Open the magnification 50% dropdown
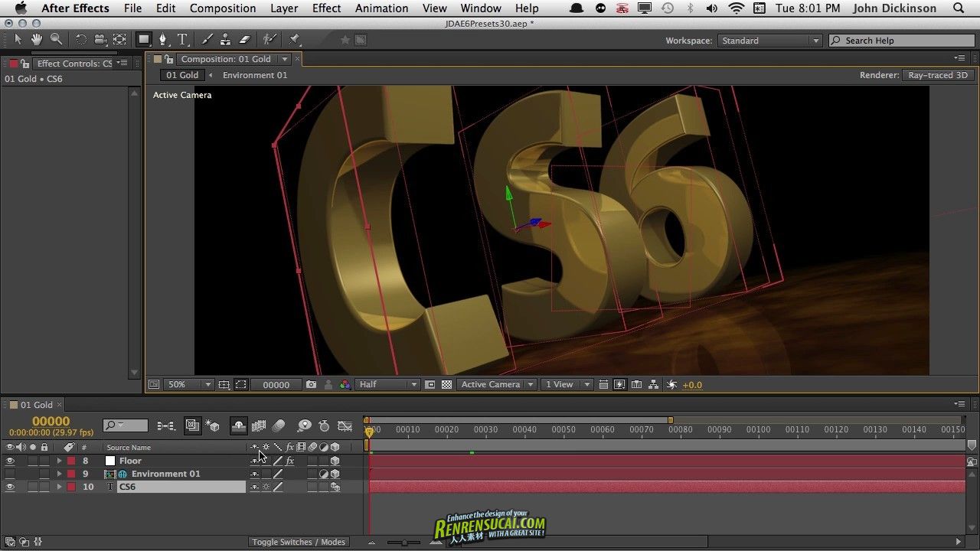The image size is (980, 551). [189, 385]
